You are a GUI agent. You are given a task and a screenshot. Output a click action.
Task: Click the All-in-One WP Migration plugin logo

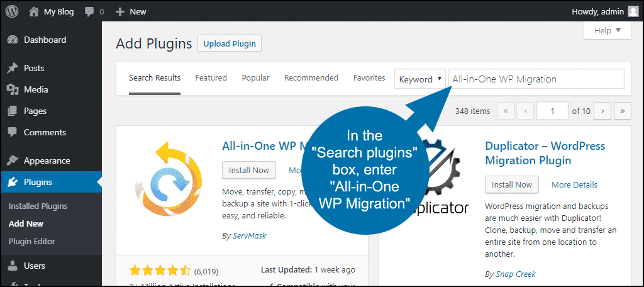(169, 178)
